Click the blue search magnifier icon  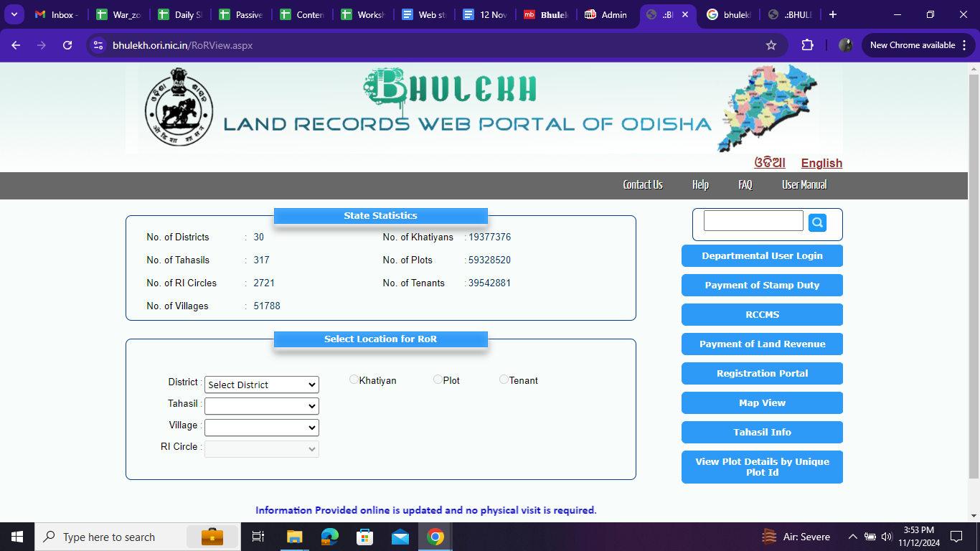[x=817, y=222]
